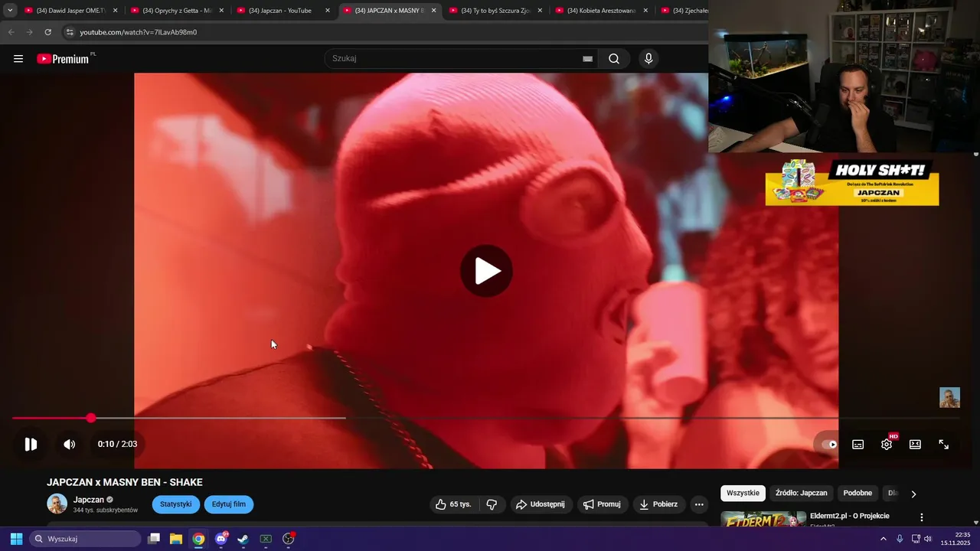Screen dimensions: 980x551
Task: Open options menu for Eldermt2.pl video
Action: 922,517
